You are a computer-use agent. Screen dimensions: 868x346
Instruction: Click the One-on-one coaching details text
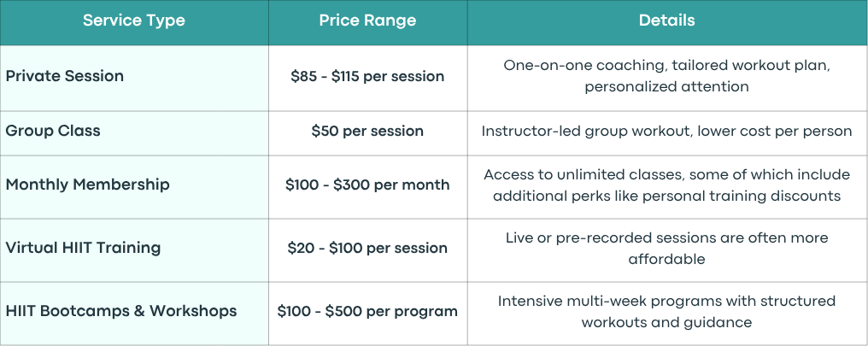tap(666, 76)
